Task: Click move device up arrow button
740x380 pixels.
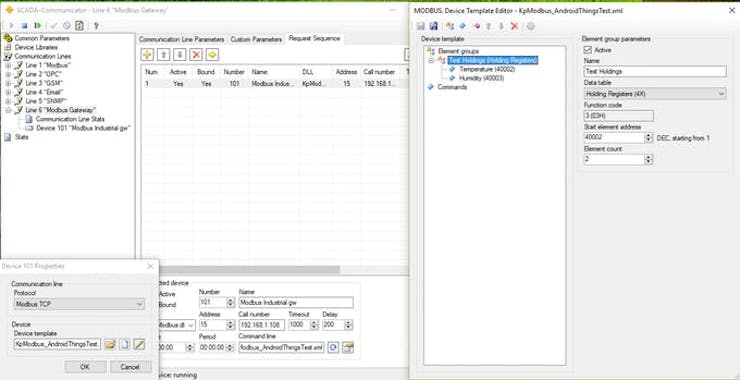Action: click(x=163, y=55)
